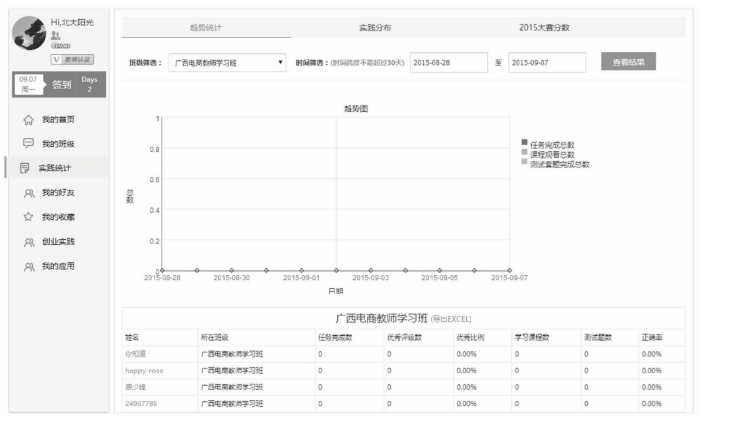Click the people icon for 我的应用
The image size is (729, 430).
tap(29, 267)
